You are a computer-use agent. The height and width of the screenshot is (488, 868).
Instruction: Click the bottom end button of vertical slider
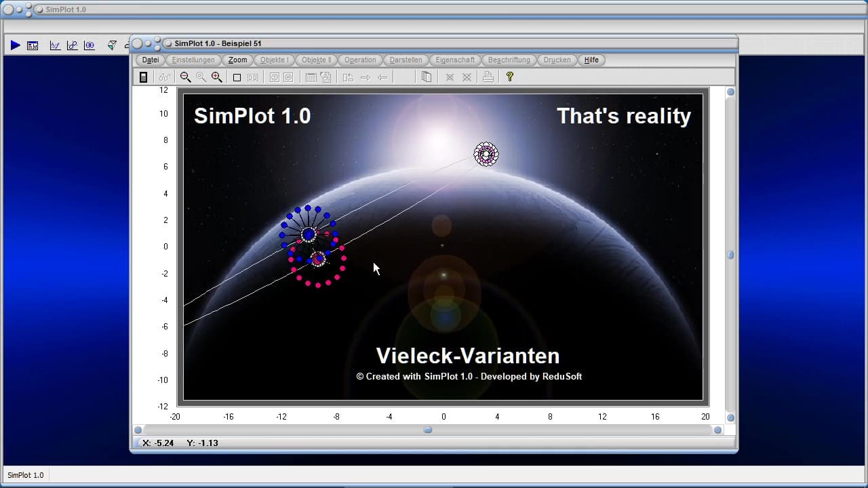point(730,418)
